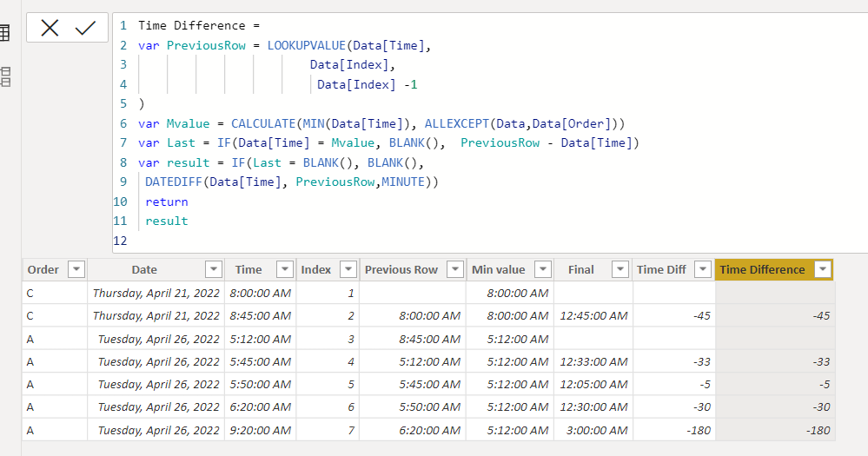The height and width of the screenshot is (456, 868).
Task: Open the Time Difference column filter dropdown
Action: (823, 269)
